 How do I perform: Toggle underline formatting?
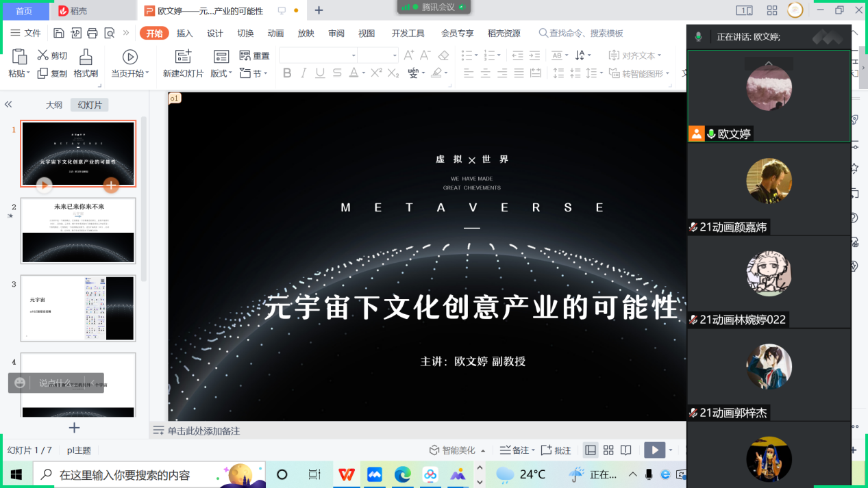coord(320,73)
